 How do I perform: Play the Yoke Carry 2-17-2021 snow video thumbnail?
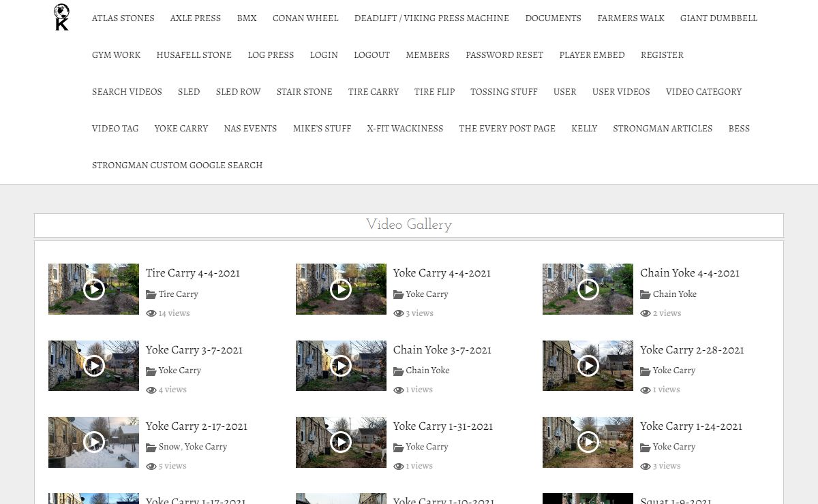coord(93,442)
